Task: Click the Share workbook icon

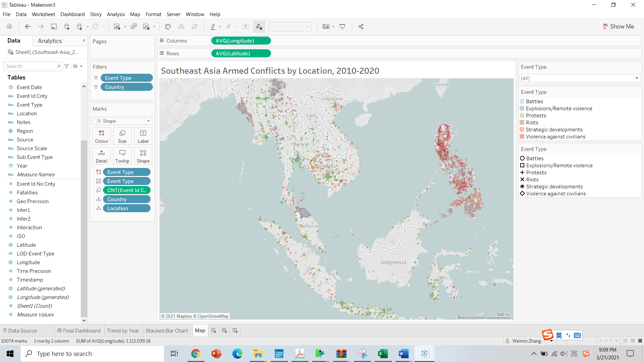Action: (x=361, y=26)
